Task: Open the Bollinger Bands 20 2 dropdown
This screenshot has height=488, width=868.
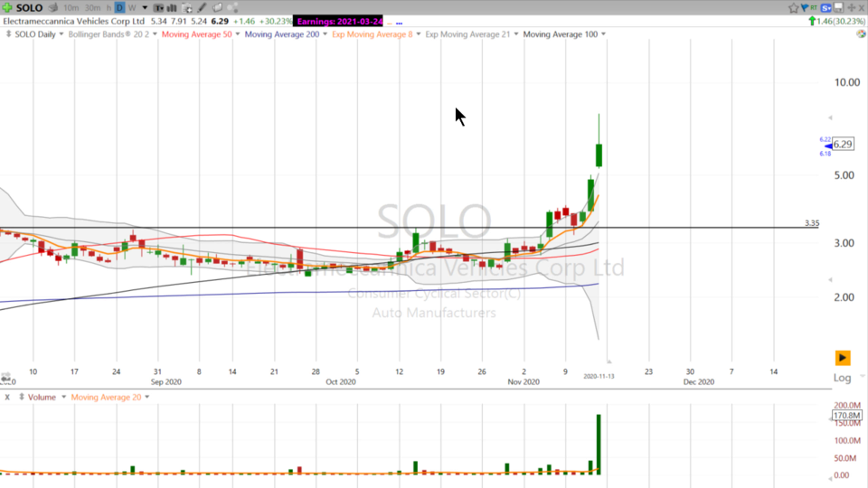Action: pos(155,34)
